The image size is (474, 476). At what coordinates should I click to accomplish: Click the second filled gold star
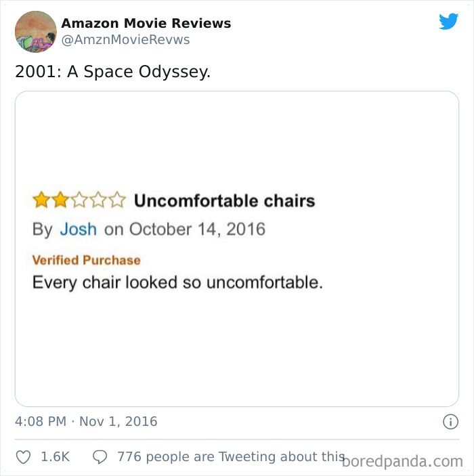click(x=60, y=200)
